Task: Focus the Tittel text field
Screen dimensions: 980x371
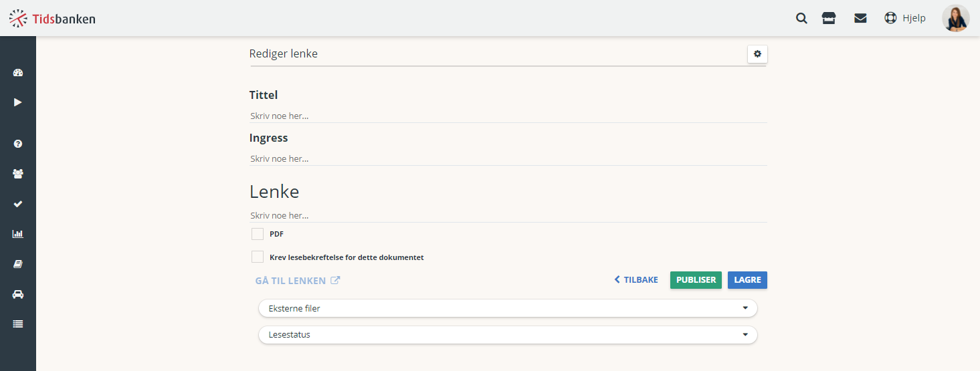Action: 508,116
